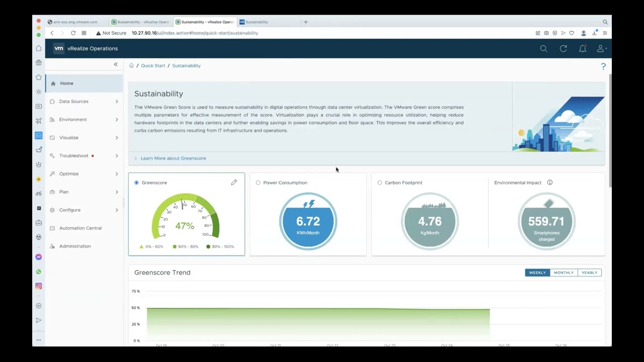Click the browser snapshot camera icon

point(546,33)
